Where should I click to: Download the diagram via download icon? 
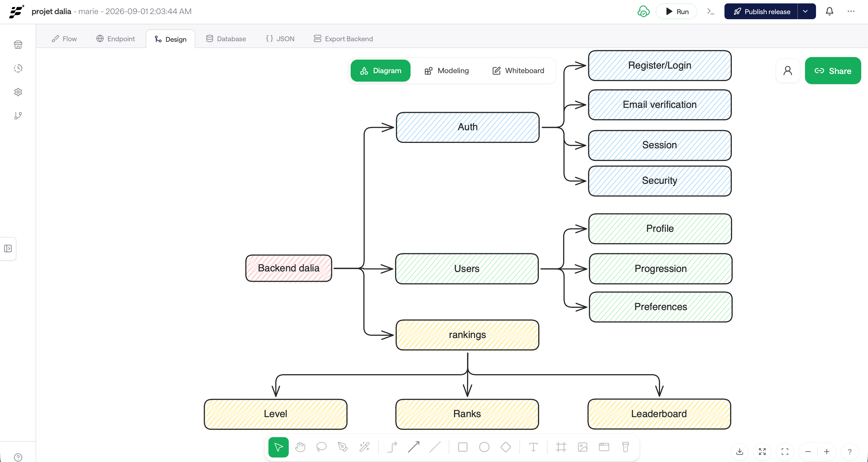pyautogui.click(x=740, y=452)
